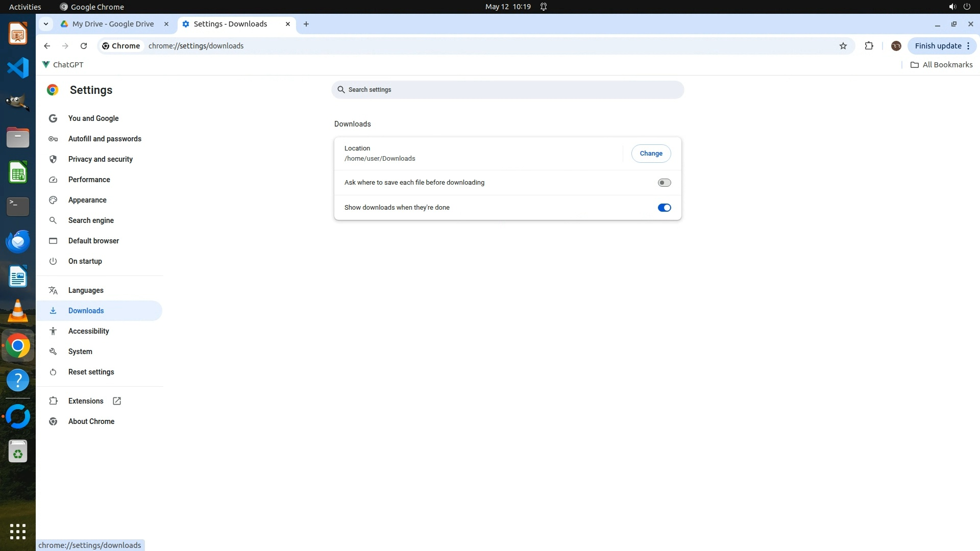
Task: Open the profile avatar icon
Action: tap(896, 46)
